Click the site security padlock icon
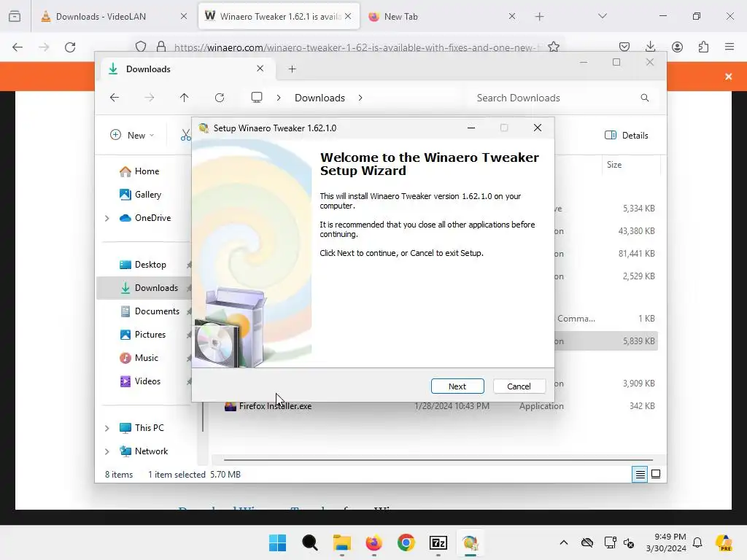Screen dimensions: 747x560 (x=161, y=47)
